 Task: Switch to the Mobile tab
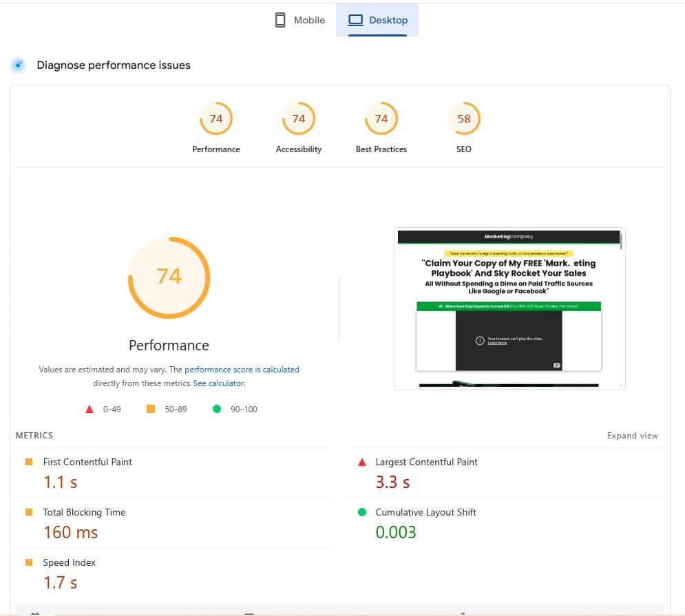click(299, 20)
